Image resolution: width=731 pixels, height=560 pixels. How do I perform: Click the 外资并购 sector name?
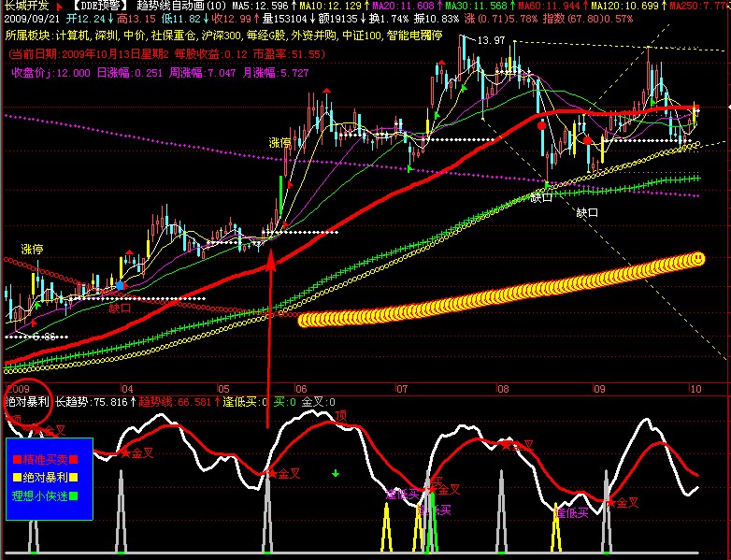[x=315, y=36]
